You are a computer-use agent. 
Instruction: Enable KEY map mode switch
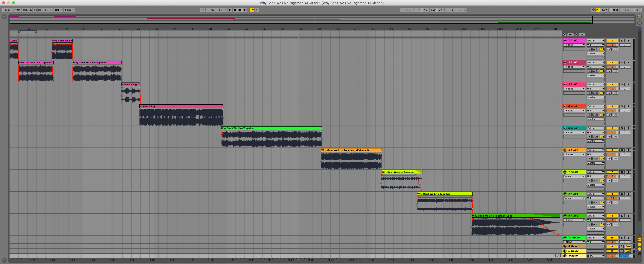point(604,10)
